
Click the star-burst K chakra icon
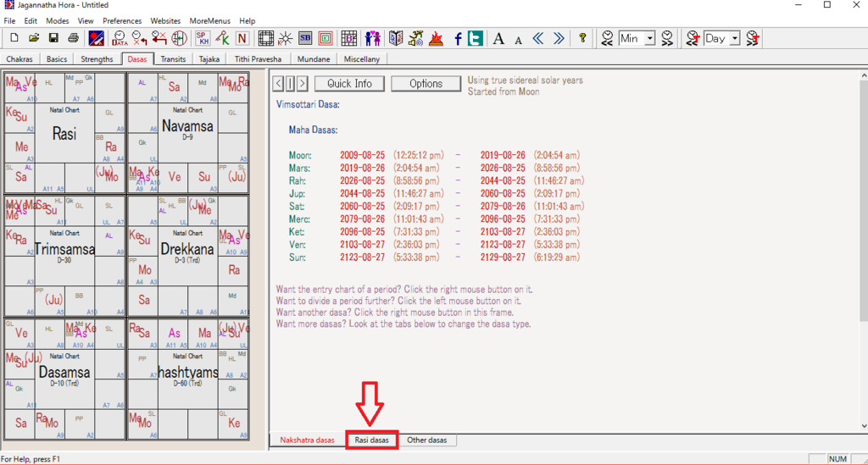pos(286,38)
